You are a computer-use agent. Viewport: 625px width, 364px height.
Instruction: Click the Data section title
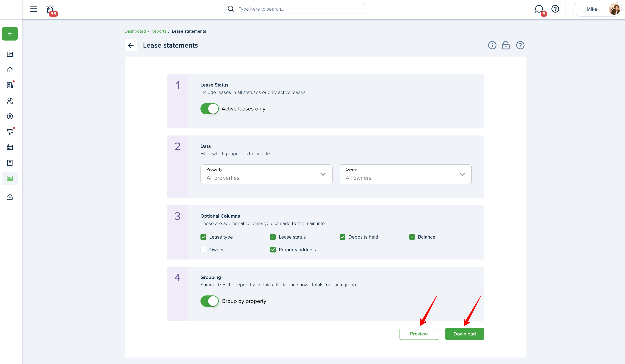click(x=205, y=146)
